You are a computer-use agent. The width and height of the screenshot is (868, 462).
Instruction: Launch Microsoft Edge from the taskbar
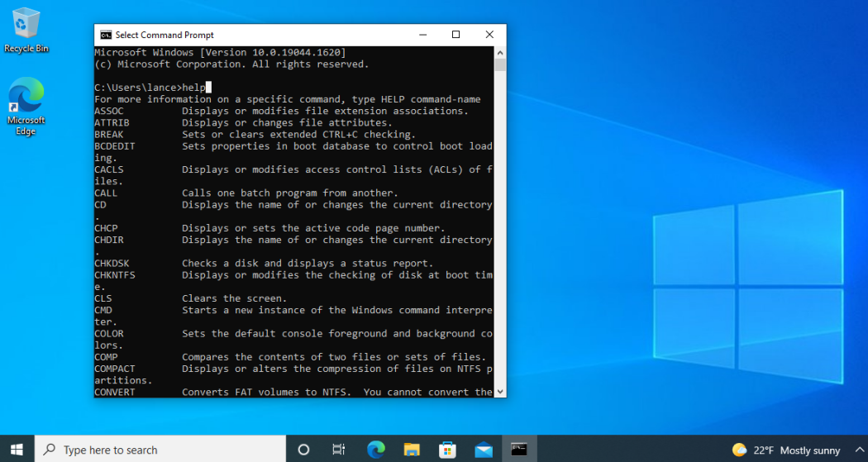click(x=376, y=450)
